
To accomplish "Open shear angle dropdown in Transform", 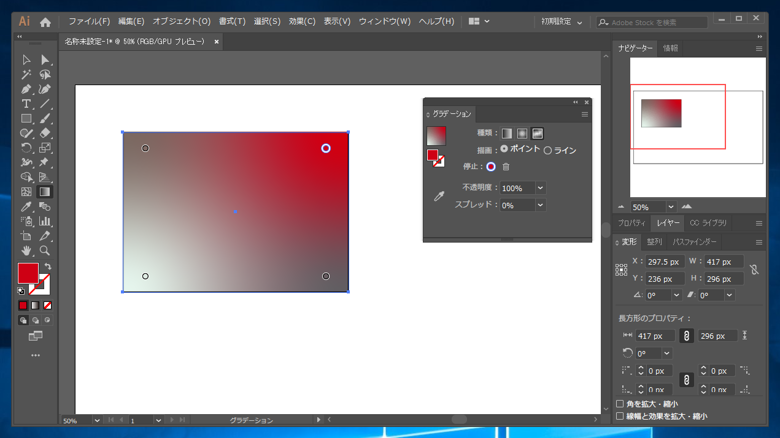I will coord(729,295).
